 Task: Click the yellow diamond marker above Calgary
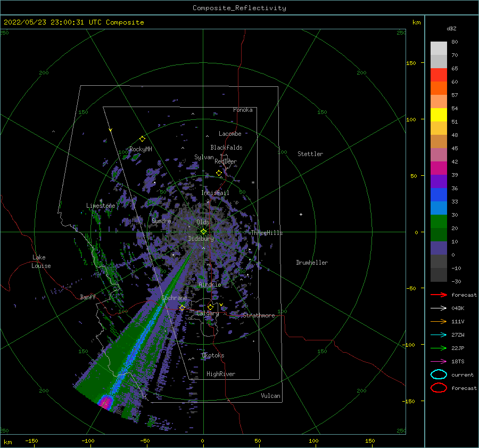pos(210,307)
